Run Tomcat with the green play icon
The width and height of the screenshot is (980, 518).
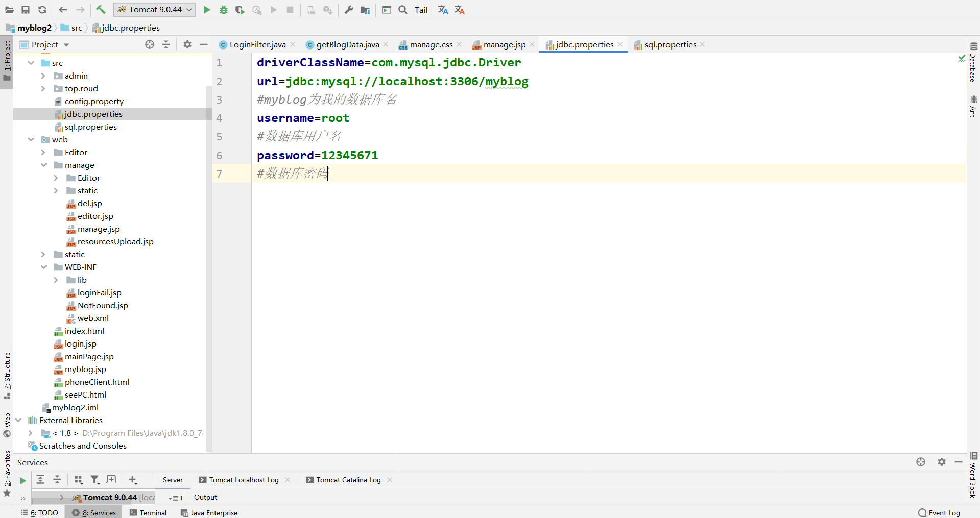click(x=207, y=10)
